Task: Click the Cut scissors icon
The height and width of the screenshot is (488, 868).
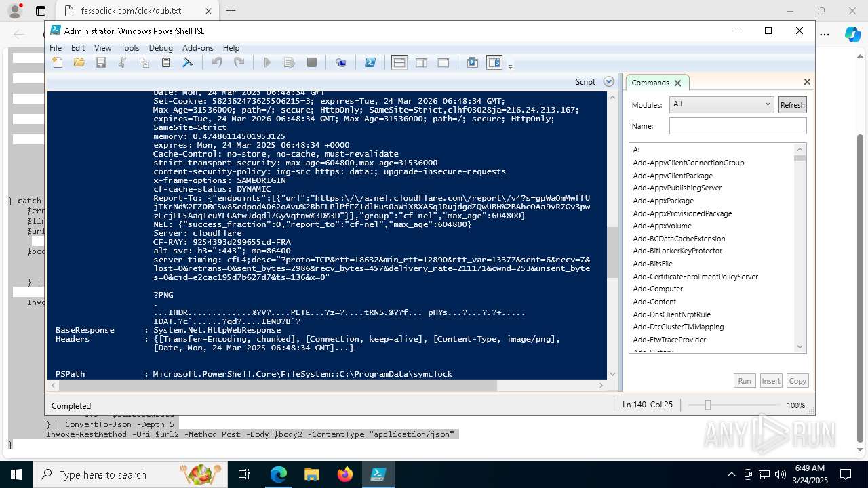Action: (x=123, y=63)
